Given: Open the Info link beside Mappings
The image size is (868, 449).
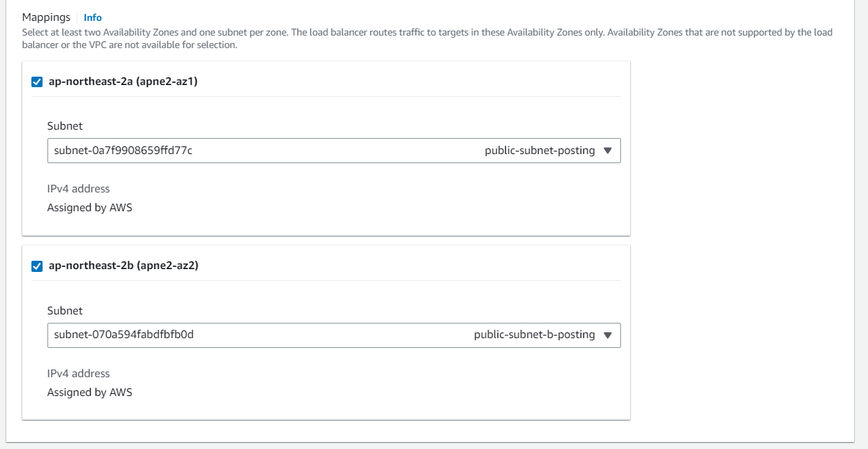Looking at the screenshot, I should 92,17.
